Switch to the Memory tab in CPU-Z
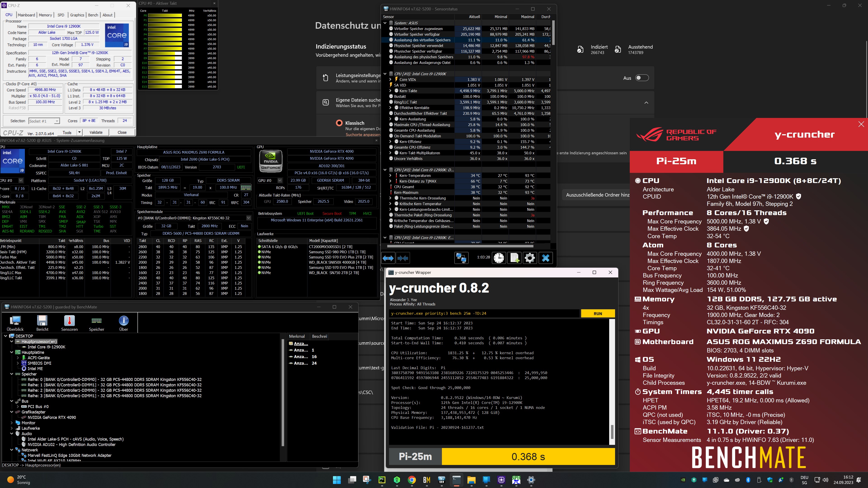The width and height of the screenshot is (868, 488). (45, 15)
